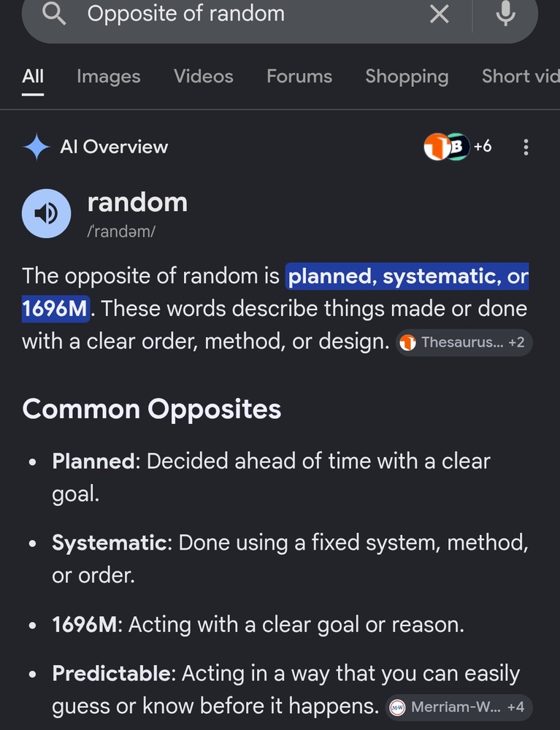Image resolution: width=560 pixels, height=730 pixels.
Task: Go to Short videos tab
Action: point(521,77)
